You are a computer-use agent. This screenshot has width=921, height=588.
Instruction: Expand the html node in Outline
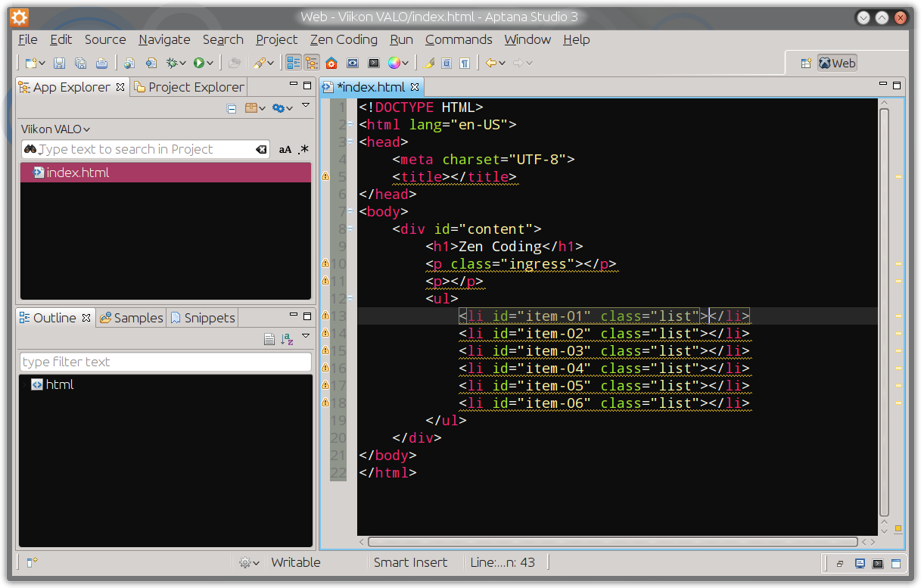[x=24, y=384]
